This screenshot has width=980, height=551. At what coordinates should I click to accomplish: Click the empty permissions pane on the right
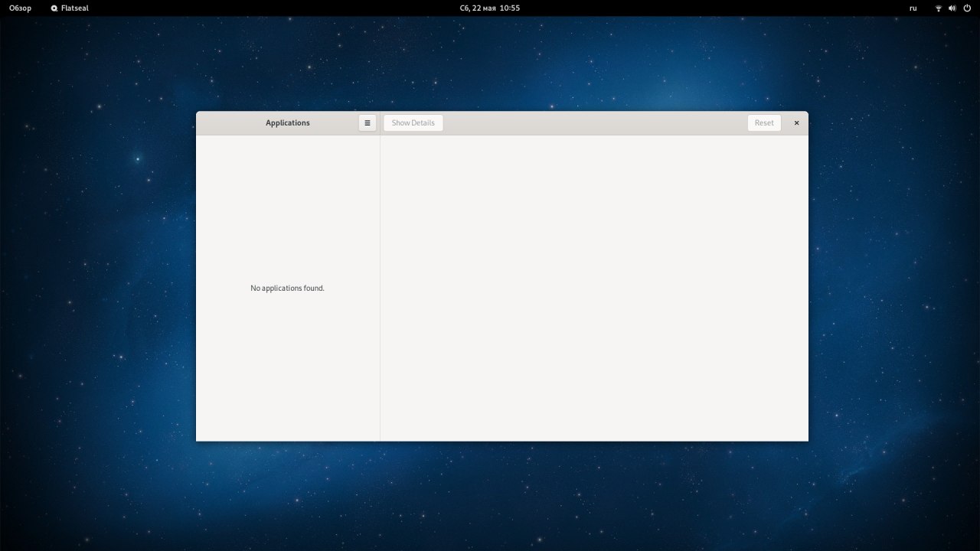[x=593, y=287]
